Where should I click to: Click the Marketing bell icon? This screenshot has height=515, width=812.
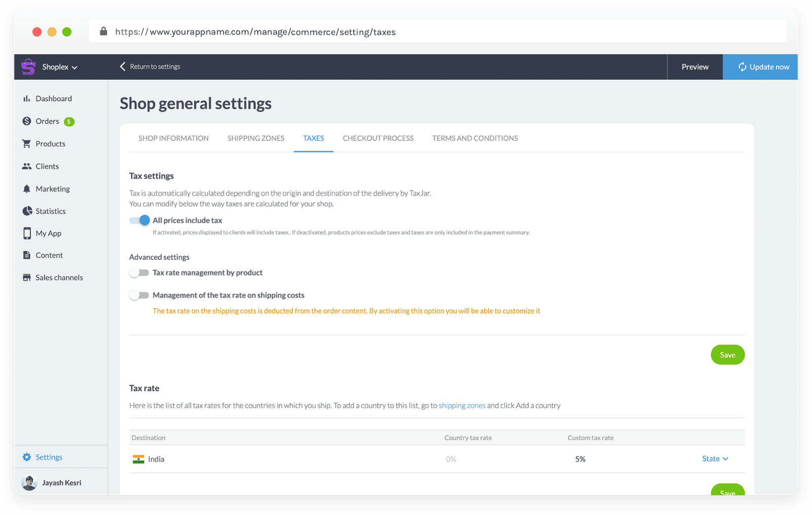click(x=27, y=189)
